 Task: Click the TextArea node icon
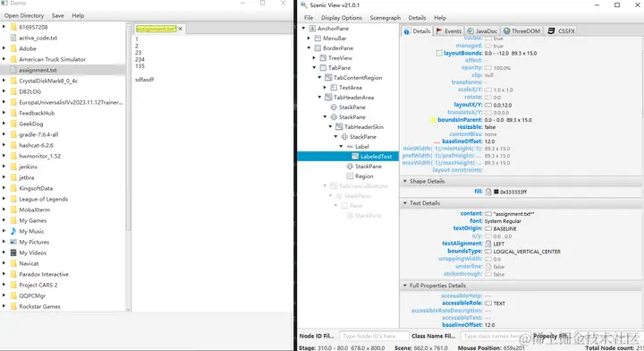click(x=334, y=88)
